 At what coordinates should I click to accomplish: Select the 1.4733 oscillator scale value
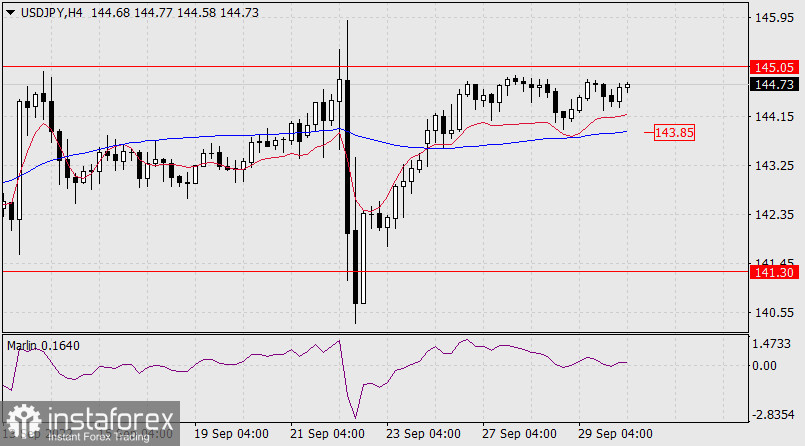[772, 344]
